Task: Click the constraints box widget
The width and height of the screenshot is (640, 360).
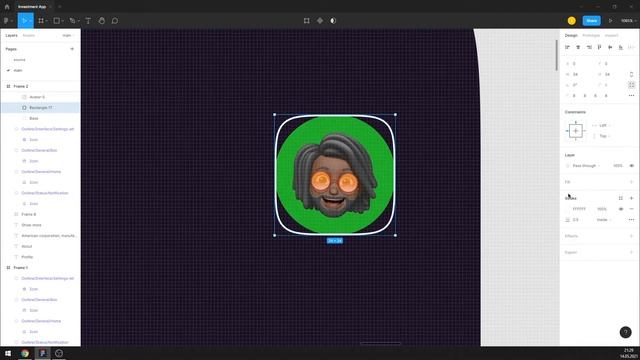Action: (x=576, y=131)
